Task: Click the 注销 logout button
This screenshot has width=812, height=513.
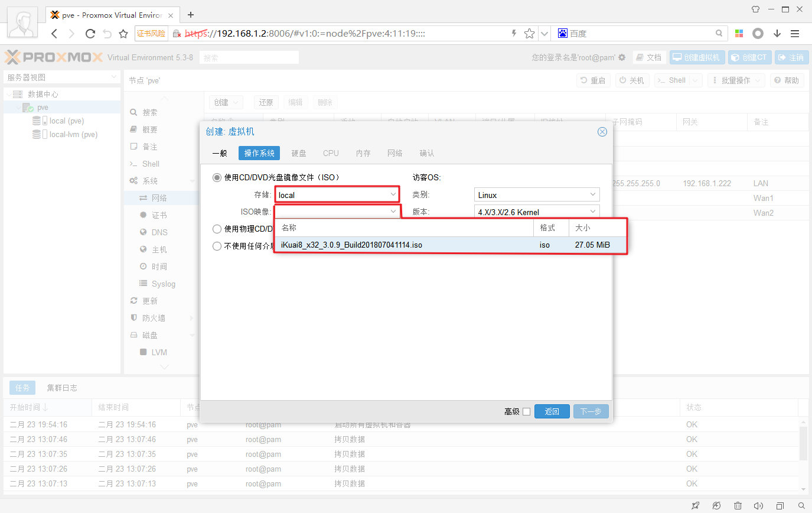Action: pos(791,57)
